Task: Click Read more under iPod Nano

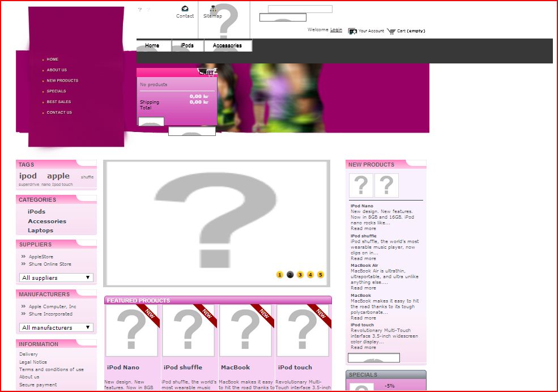Action: (x=363, y=229)
